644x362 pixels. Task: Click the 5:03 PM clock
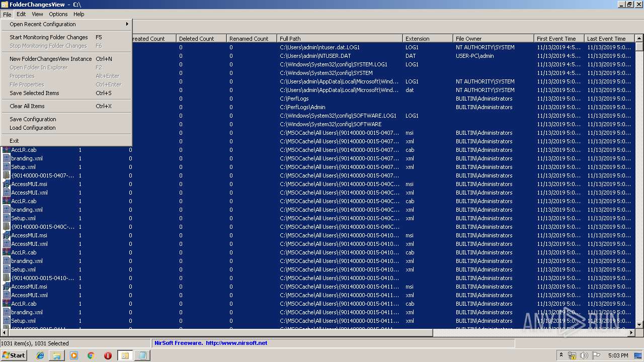[618, 355]
